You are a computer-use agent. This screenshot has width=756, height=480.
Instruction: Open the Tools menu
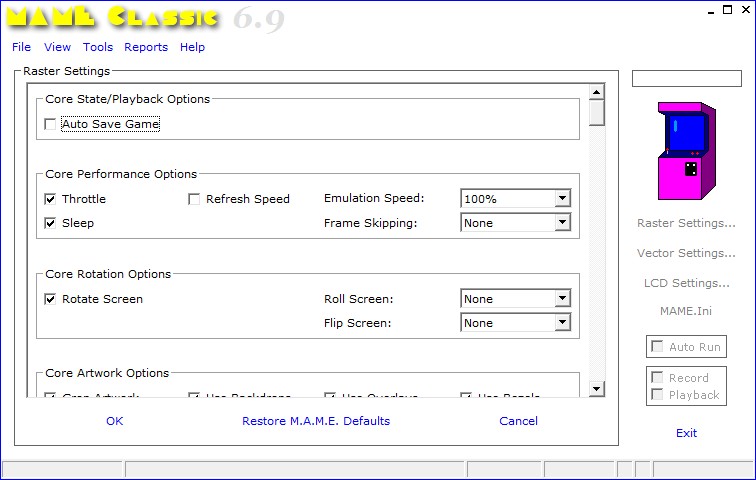(98, 47)
